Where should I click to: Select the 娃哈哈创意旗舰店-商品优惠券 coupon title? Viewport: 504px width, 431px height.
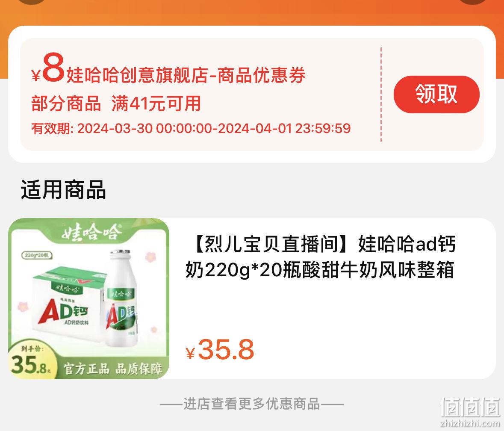click(x=186, y=76)
